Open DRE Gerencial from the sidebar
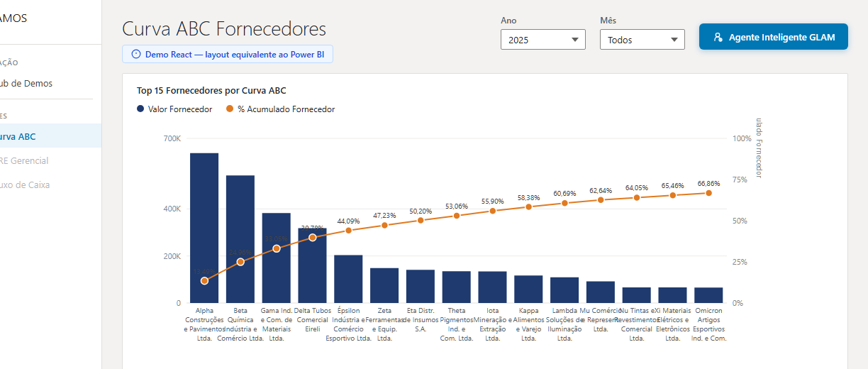Viewport: 868px width, 369px height. click(x=24, y=161)
